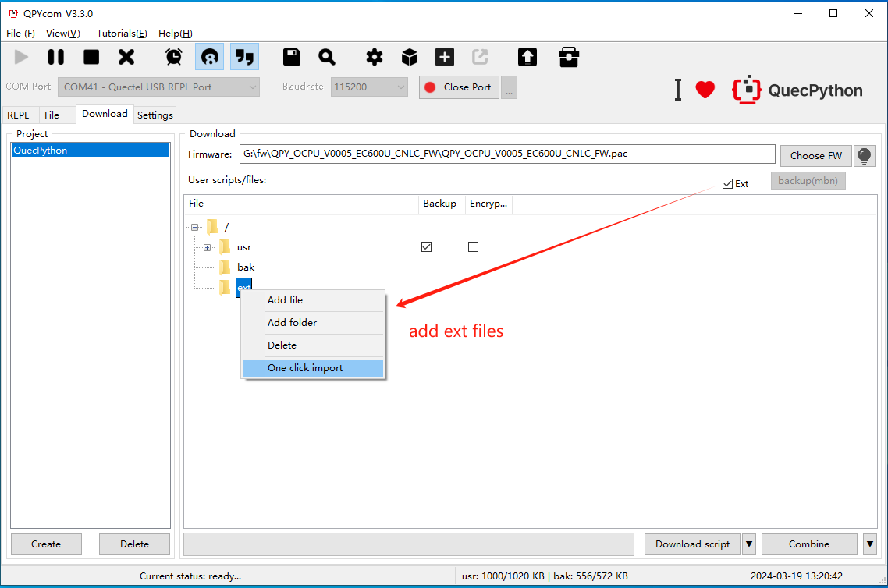
Task: Uncheck the Backup checkbox for usr
Action: pyautogui.click(x=427, y=246)
